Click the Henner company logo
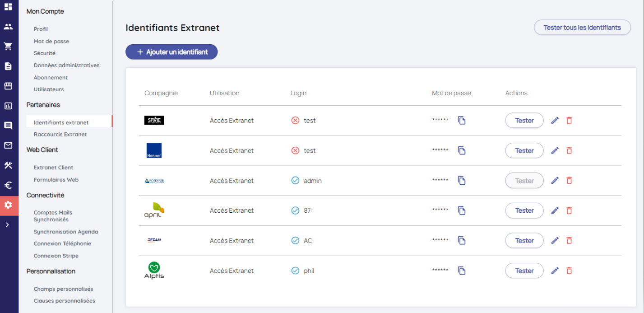644x313 pixels. [154, 150]
